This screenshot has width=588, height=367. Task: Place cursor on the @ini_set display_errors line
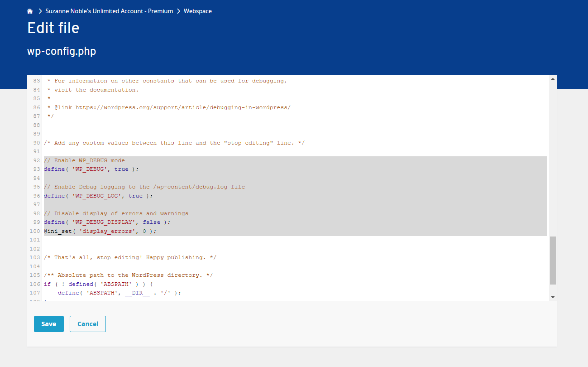[100, 231]
